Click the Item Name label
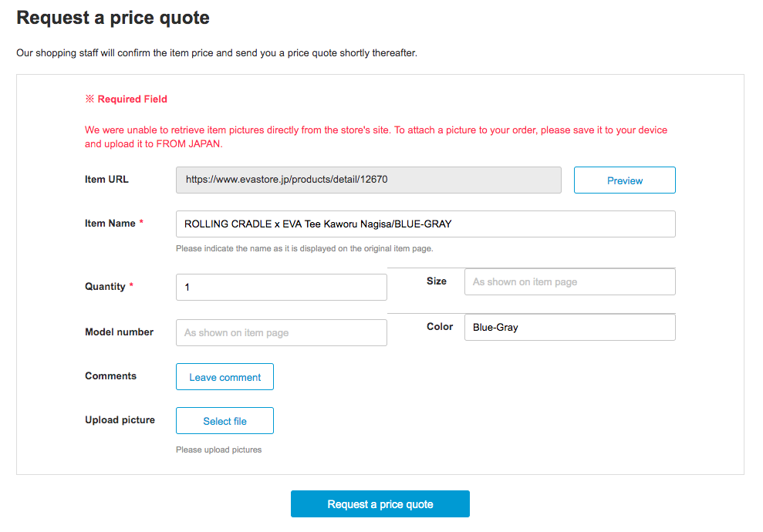Viewport: 763px width, 532px height. (110, 223)
